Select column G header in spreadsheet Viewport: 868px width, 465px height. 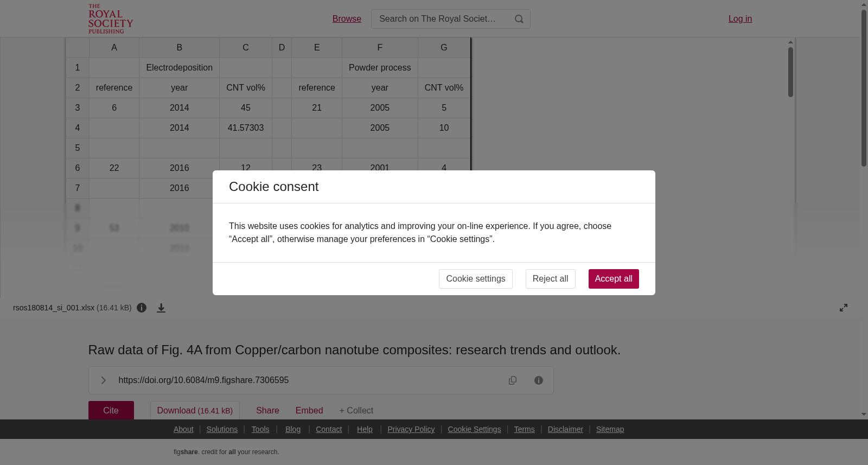click(444, 48)
